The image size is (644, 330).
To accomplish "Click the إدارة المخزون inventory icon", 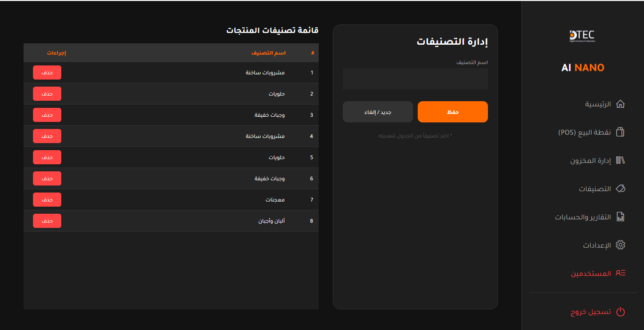I will (x=621, y=160).
